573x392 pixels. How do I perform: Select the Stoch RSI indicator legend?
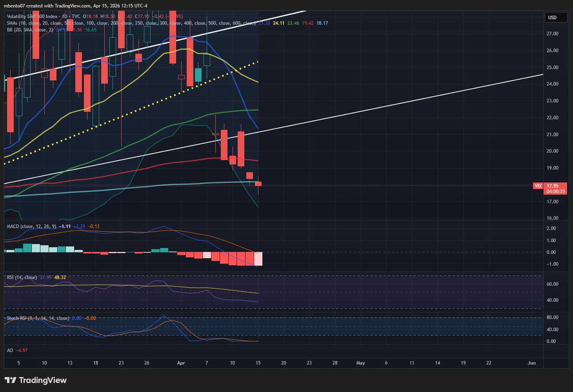pos(38,318)
